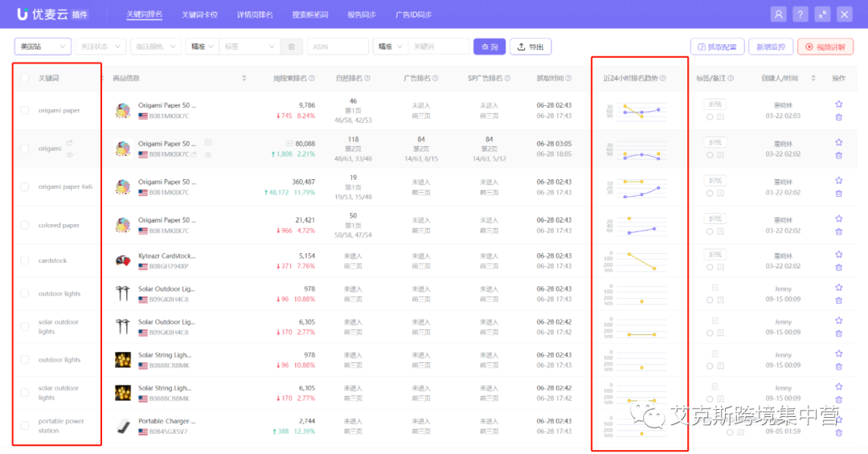Open the 标签 dropdown
This screenshot has width=868, height=454.
249,47
